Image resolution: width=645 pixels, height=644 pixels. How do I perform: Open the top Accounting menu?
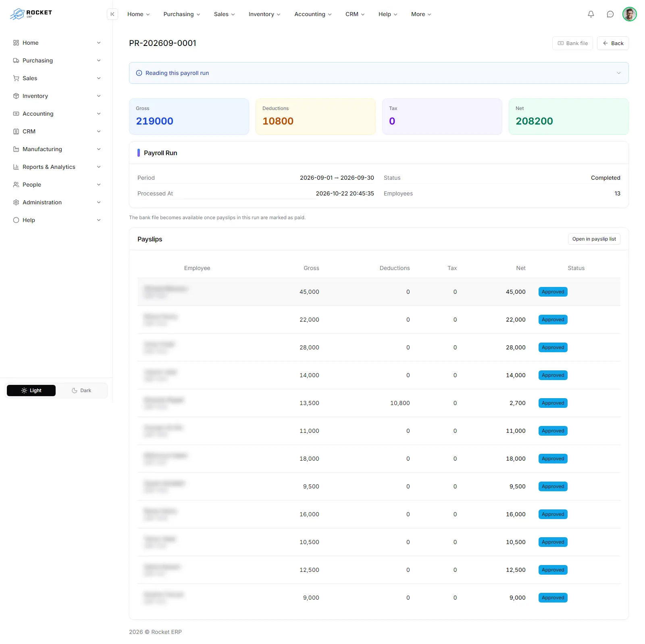click(313, 14)
